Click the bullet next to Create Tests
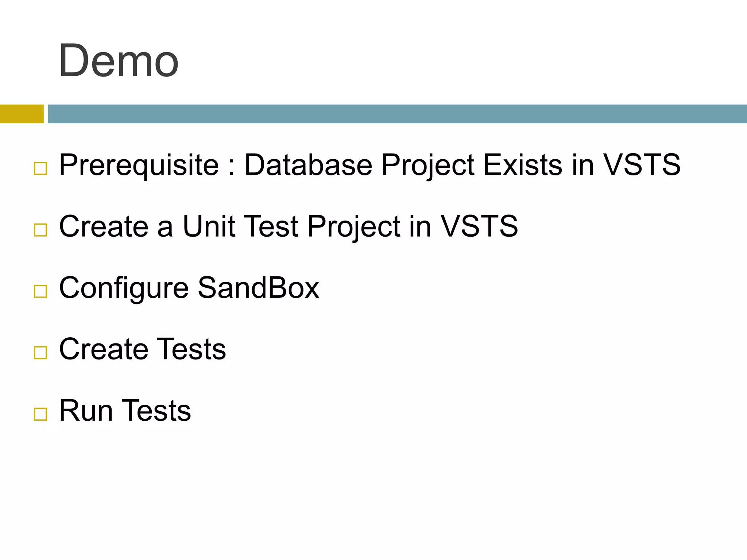Image resolution: width=747 pixels, height=560 pixels. tap(40, 353)
